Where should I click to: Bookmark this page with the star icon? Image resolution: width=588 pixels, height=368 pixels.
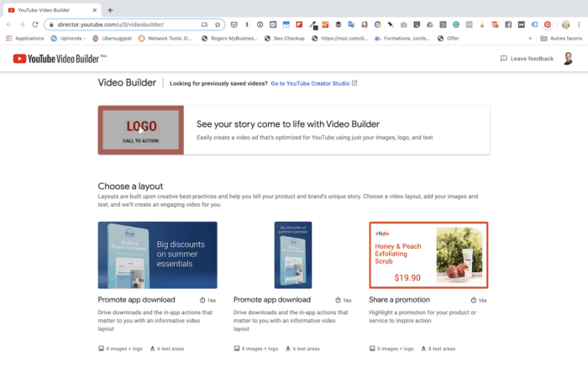218,24
